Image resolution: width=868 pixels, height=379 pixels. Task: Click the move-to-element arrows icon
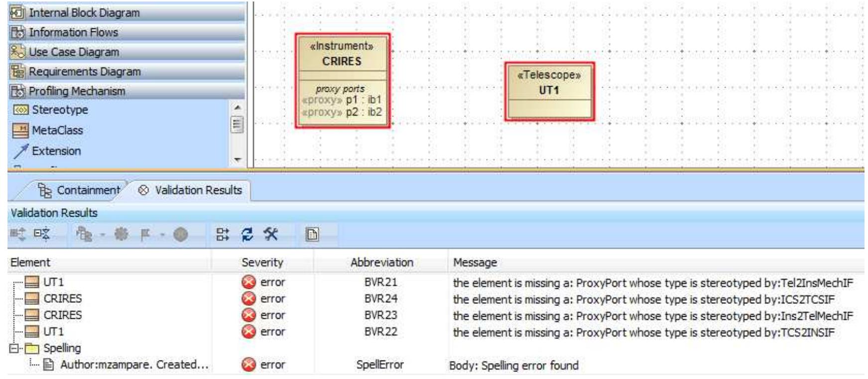coord(222,234)
